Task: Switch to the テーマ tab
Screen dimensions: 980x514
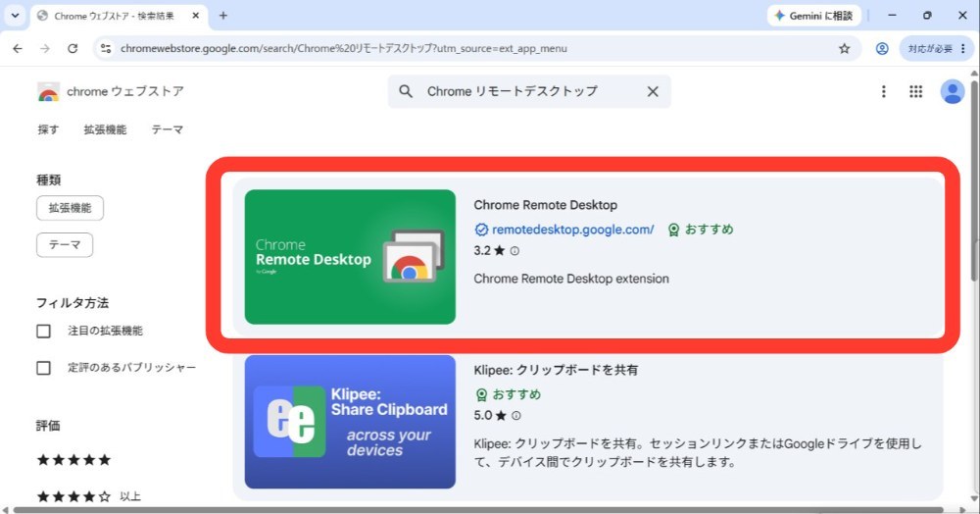Action: point(167,129)
